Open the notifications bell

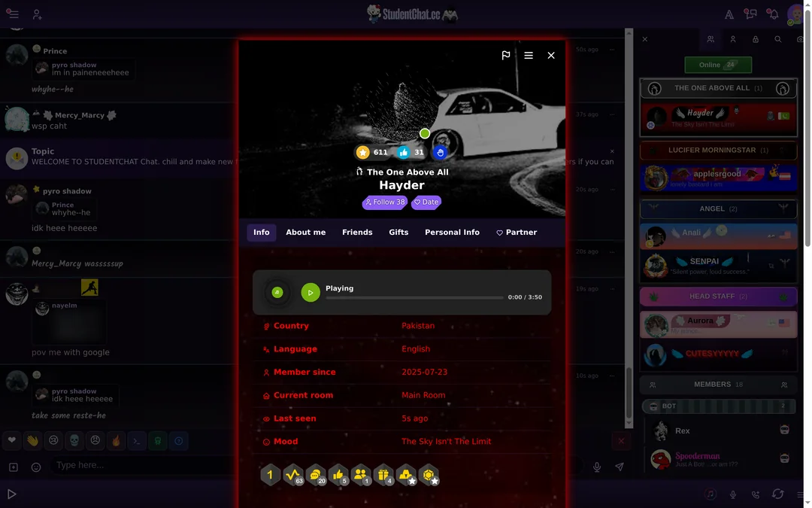773,14
